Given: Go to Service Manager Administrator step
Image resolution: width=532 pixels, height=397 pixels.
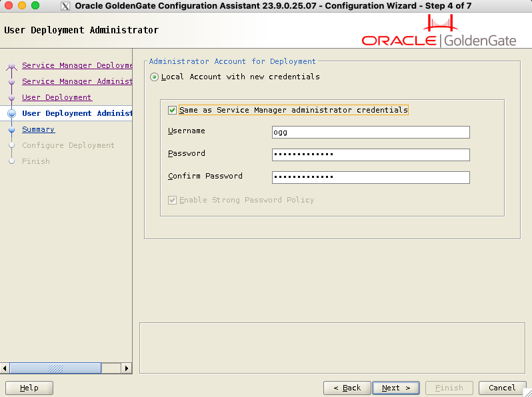Looking at the screenshot, I should coord(77,81).
